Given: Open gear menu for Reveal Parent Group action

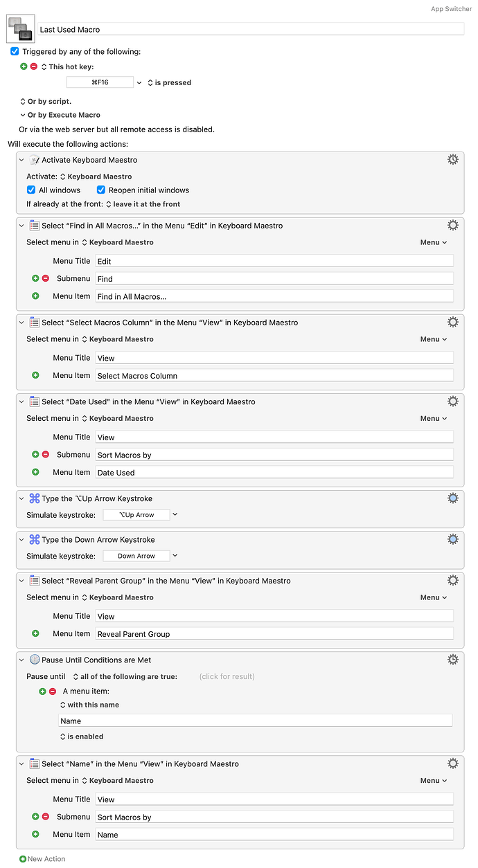Looking at the screenshot, I should pyautogui.click(x=452, y=580).
